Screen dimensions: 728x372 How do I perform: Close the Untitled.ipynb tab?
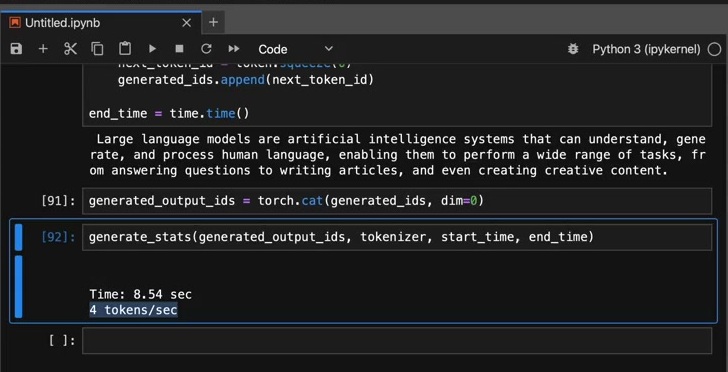(187, 23)
